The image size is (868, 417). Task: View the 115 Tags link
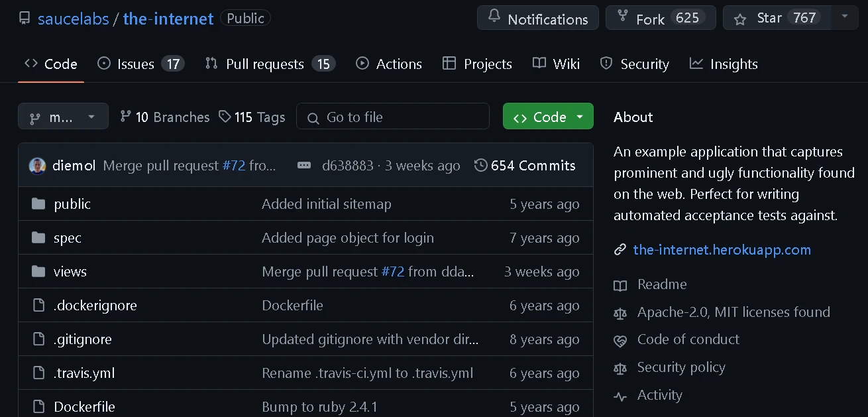point(252,117)
